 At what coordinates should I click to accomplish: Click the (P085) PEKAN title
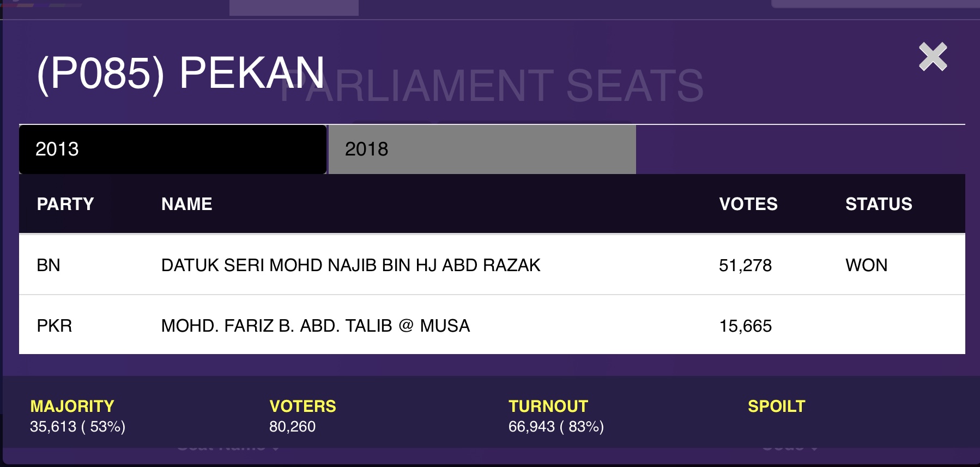(180, 73)
